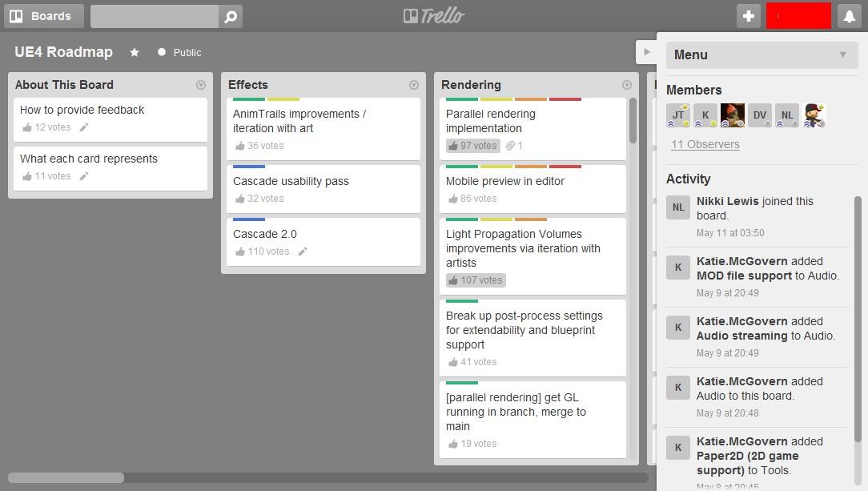Image resolution: width=868 pixels, height=491 pixels.
Task: Open the 11 Observers link
Action: click(x=705, y=144)
